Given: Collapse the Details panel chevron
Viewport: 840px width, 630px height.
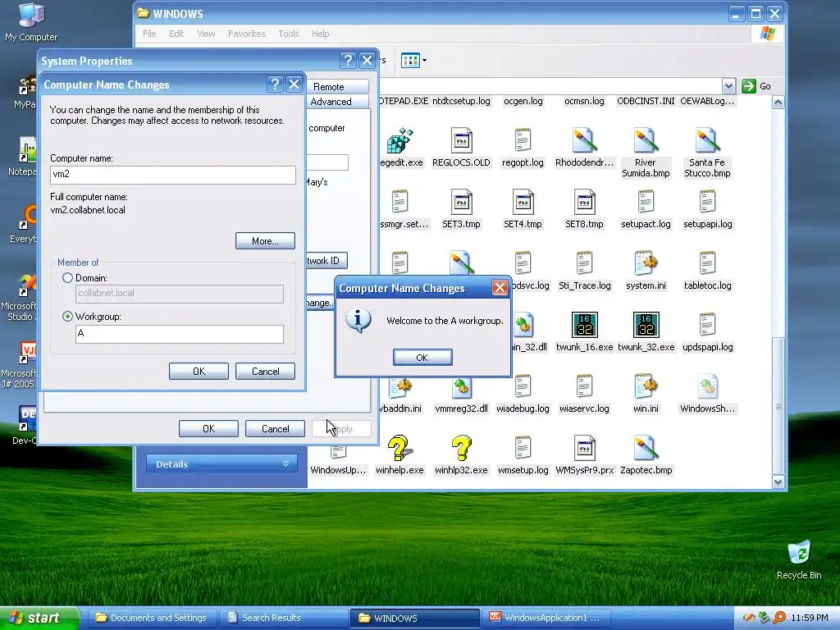Looking at the screenshot, I should (286, 463).
